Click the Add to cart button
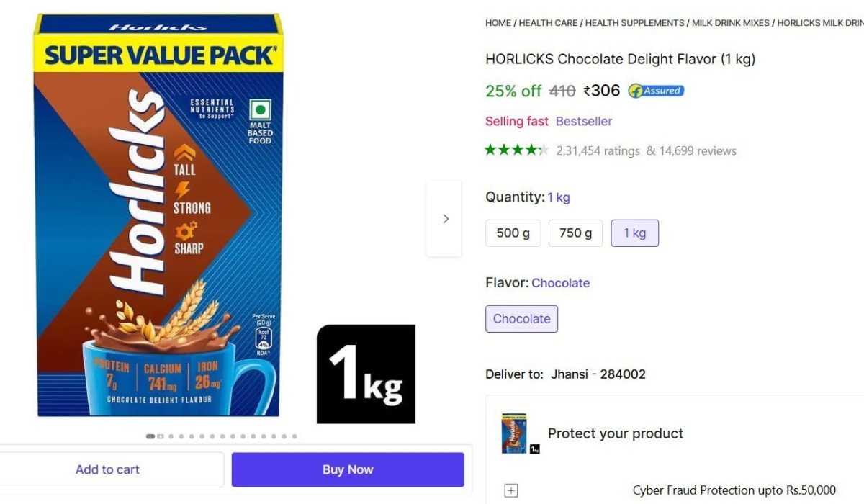The width and height of the screenshot is (864, 504). pos(108,469)
